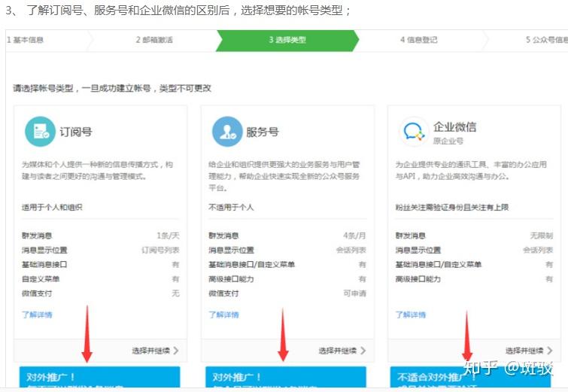Click the 原企业号 subtitle
The width and height of the screenshot is (568, 392).
click(448, 141)
